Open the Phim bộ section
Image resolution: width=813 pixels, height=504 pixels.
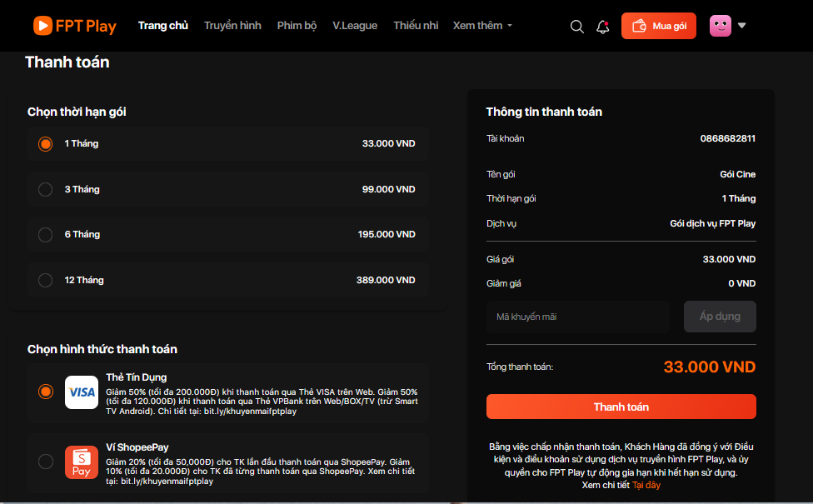(x=297, y=25)
